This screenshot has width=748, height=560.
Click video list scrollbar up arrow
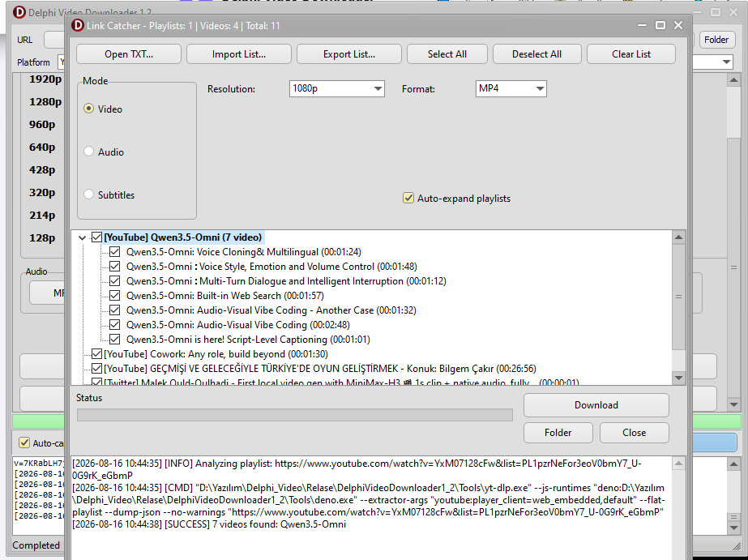(x=679, y=237)
